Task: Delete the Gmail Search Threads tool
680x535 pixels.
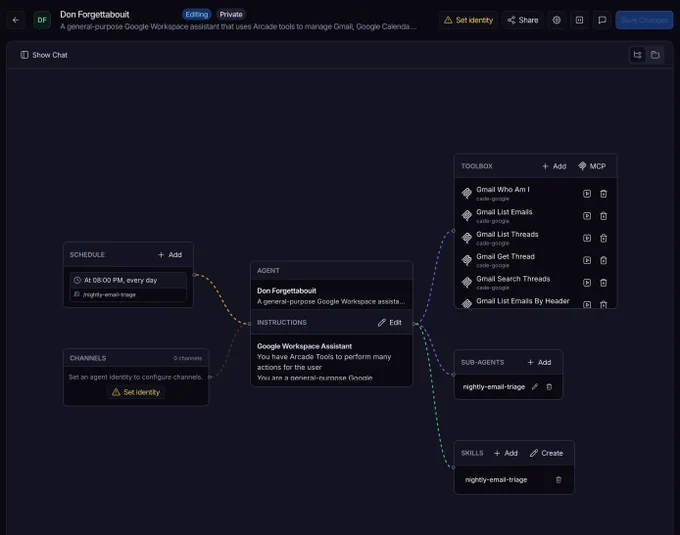Action: [x=603, y=283]
